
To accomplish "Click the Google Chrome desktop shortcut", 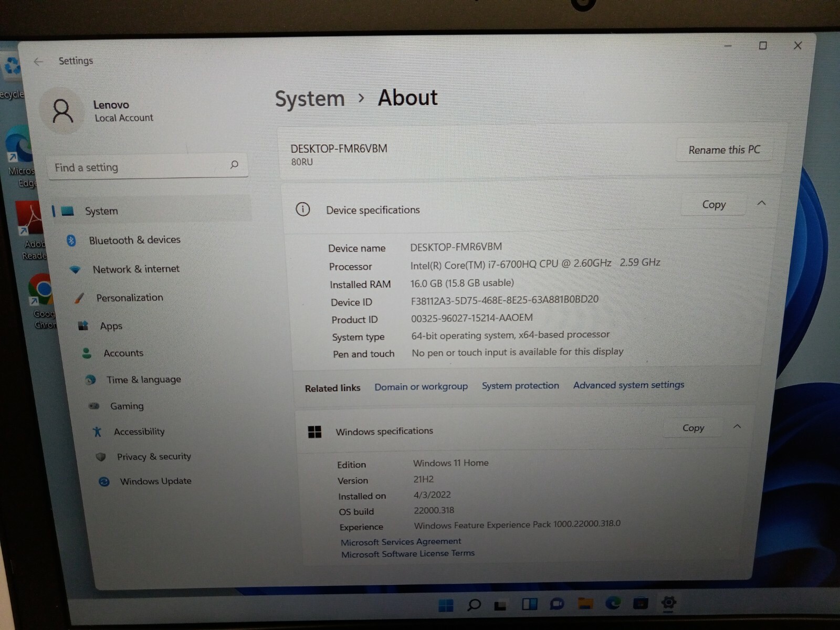I will click(42, 302).
